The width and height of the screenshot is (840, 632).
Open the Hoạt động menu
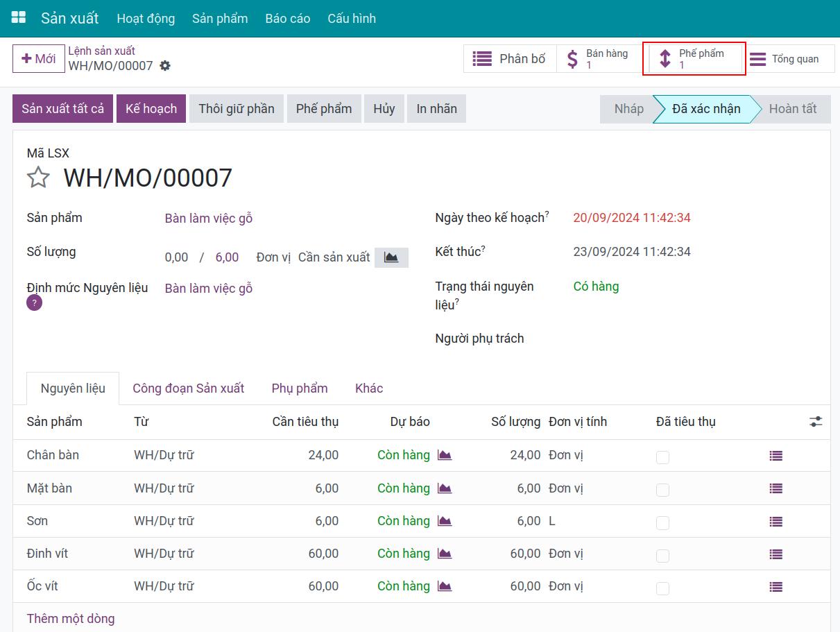click(146, 19)
